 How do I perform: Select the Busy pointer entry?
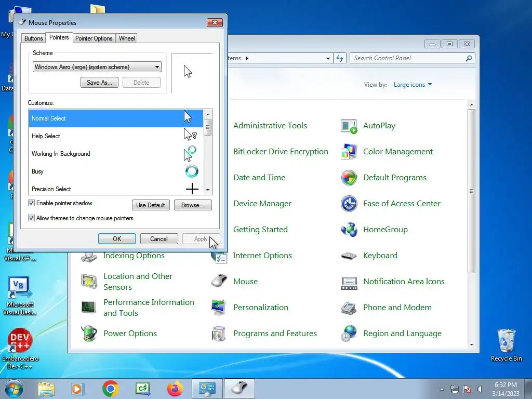tap(116, 171)
